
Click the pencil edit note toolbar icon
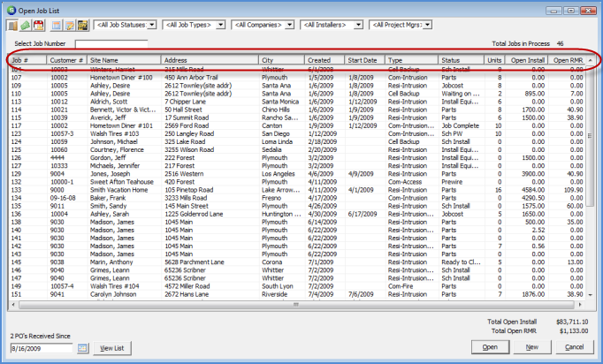70,26
